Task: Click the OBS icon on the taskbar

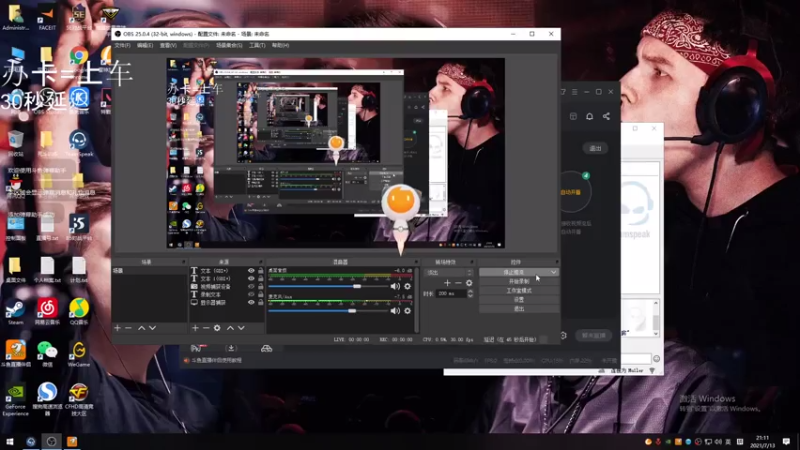Action: (51, 442)
